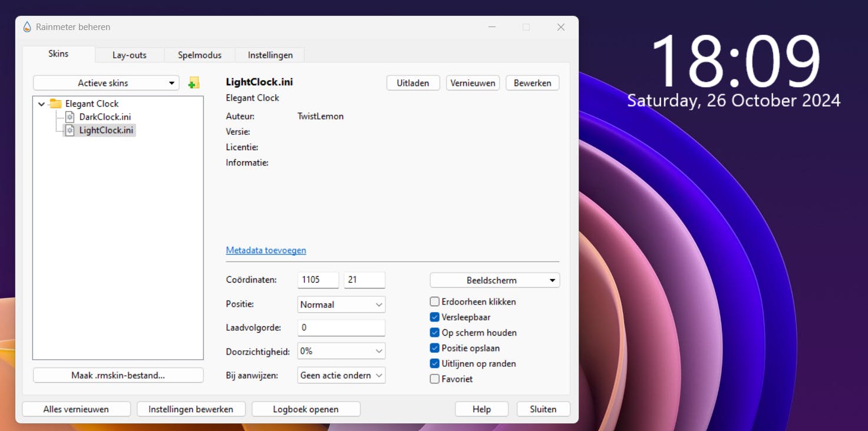Toggle Uitlijnen op randen checkbox
Screen dimensions: 868x431
coord(435,364)
